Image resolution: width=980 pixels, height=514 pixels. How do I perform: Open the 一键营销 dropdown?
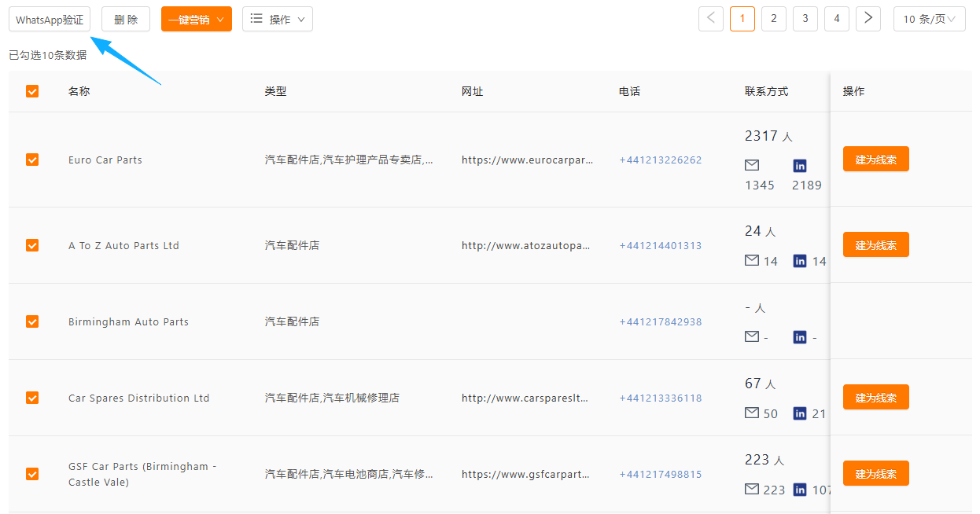coord(197,20)
